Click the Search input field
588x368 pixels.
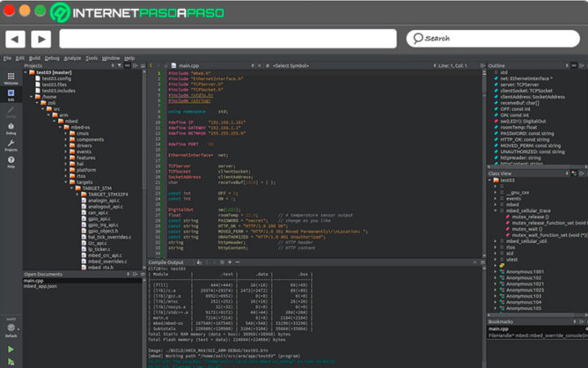coord(490,38)
